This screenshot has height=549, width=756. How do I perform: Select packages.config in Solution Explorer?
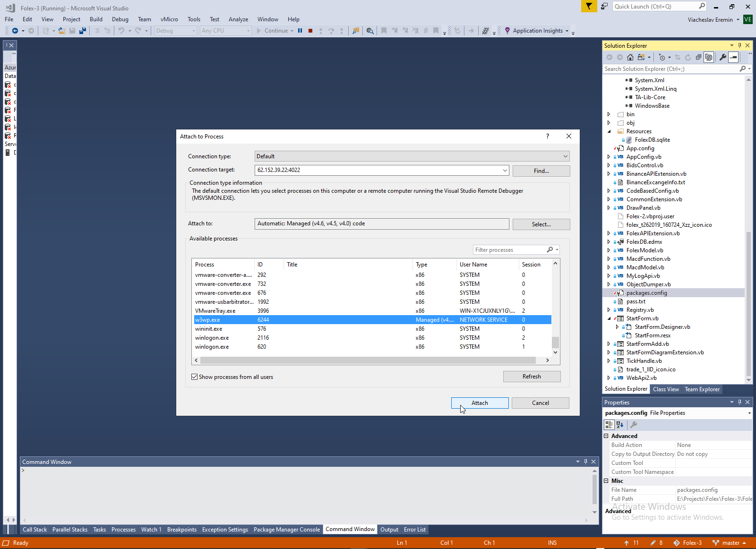pyautogui.click(x=646, y=293)
